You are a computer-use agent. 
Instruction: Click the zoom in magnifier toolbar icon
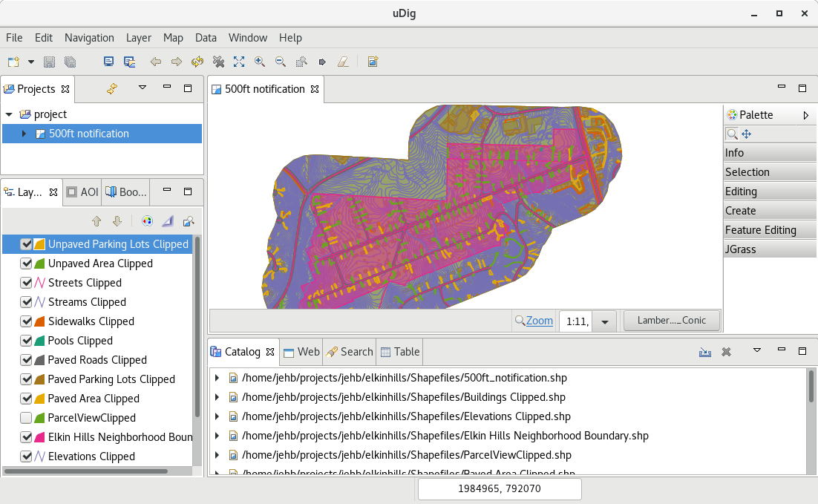[260, 62]
